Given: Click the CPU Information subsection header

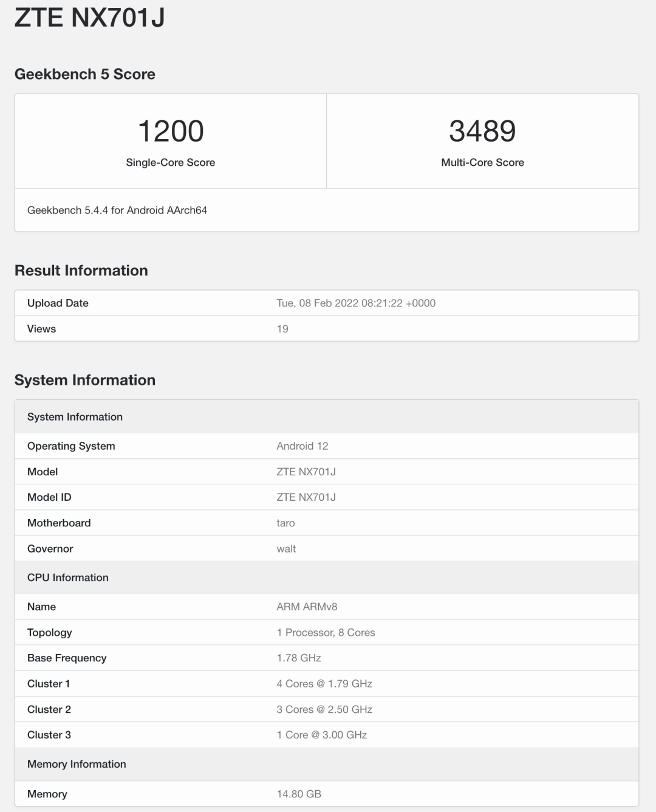Looking at the screenshot, I should click(67, 577).
